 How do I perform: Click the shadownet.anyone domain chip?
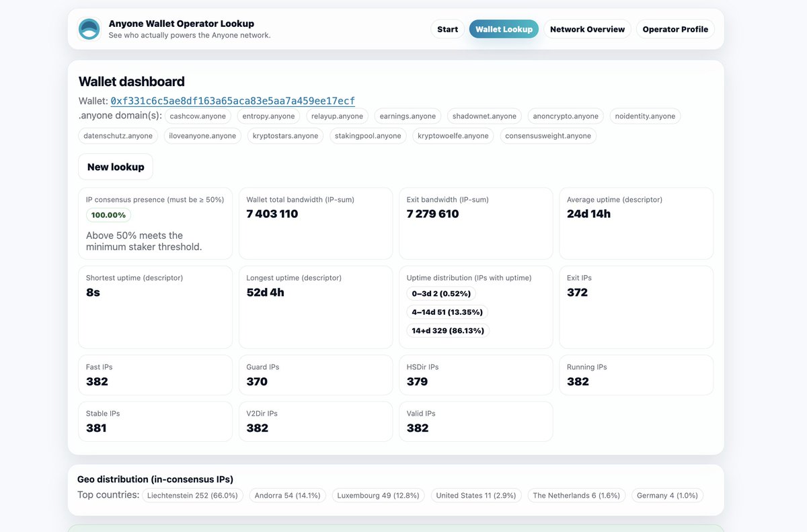click(x=484, y=116)
